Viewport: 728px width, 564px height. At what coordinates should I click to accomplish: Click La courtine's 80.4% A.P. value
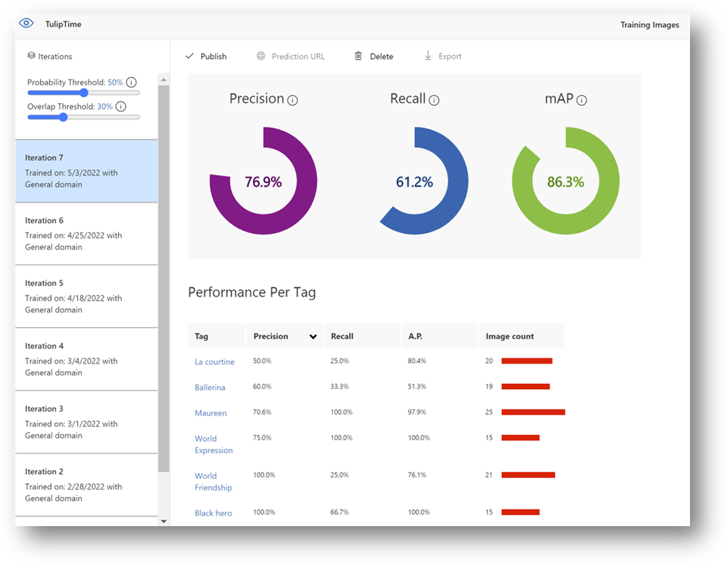[x=417, y=361]
